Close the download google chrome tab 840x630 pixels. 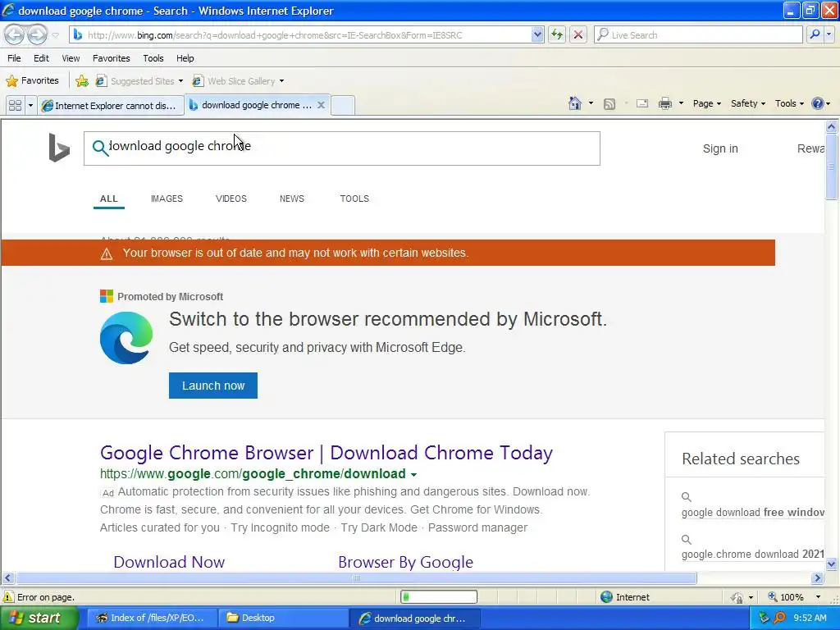point(321,105)
